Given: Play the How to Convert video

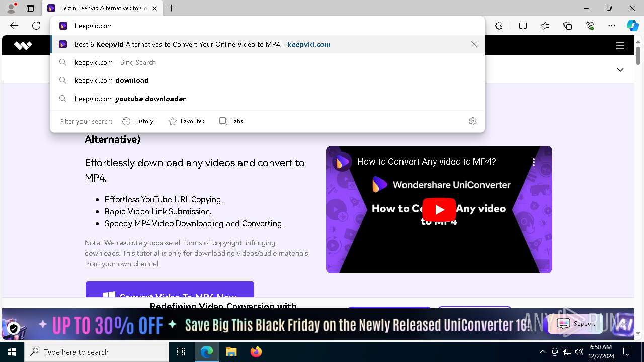Looking at the screenshot, I should [x=439, y=210].
